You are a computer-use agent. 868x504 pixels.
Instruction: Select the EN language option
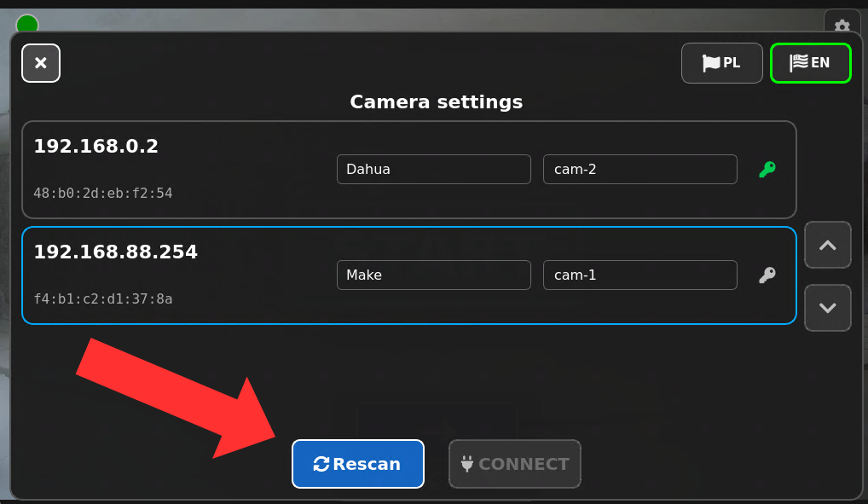coord(810,63)
